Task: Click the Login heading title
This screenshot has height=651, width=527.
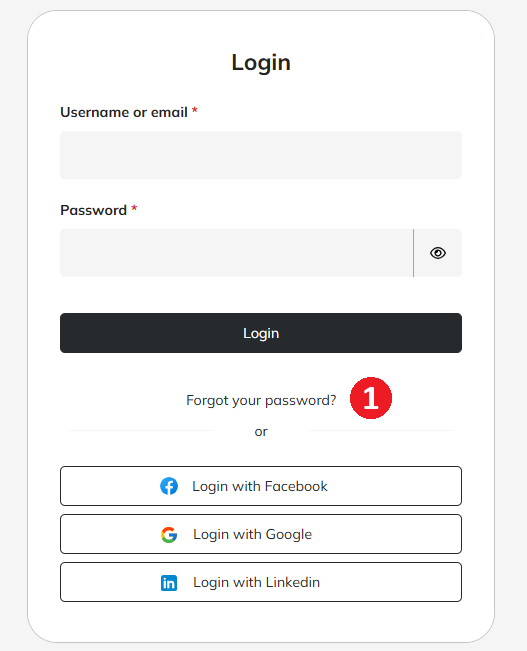Action: tap(261, 63)
